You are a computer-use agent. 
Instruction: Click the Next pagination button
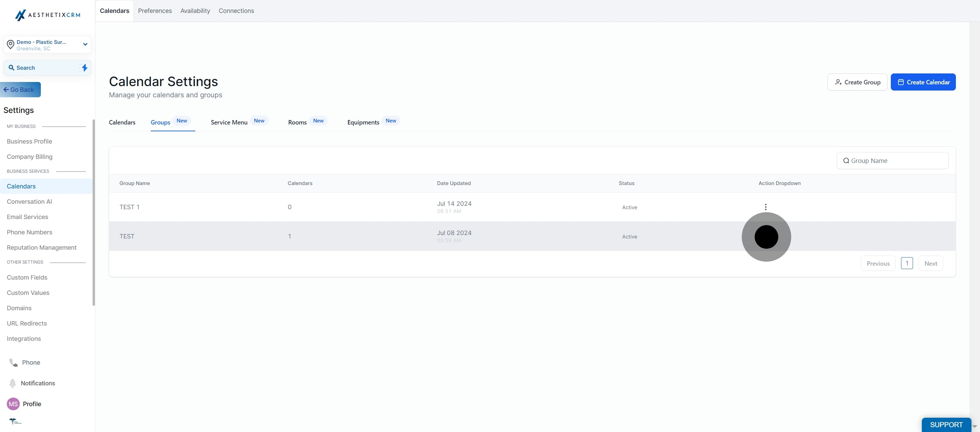click(931, 264)
